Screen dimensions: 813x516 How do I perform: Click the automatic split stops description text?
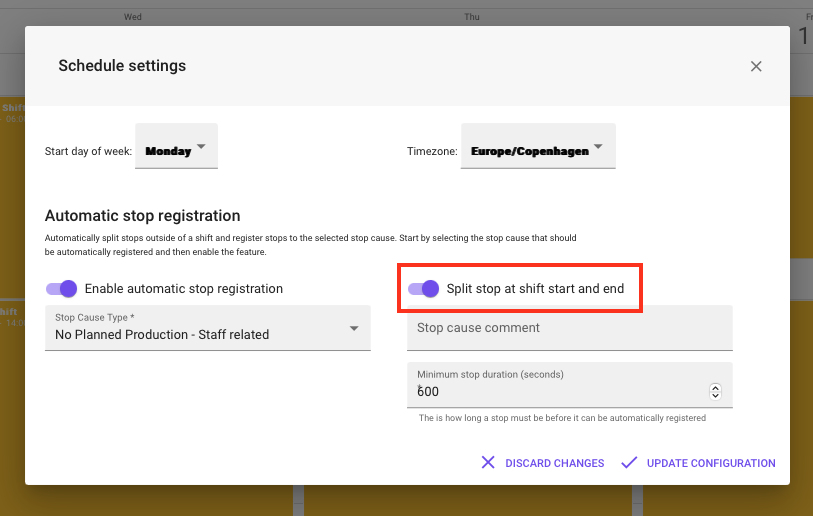click(311, 245)
